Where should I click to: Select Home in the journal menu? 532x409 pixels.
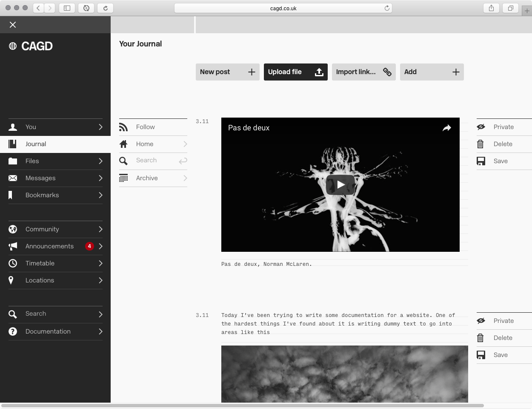pyautogui.click(x=153, y=144)
